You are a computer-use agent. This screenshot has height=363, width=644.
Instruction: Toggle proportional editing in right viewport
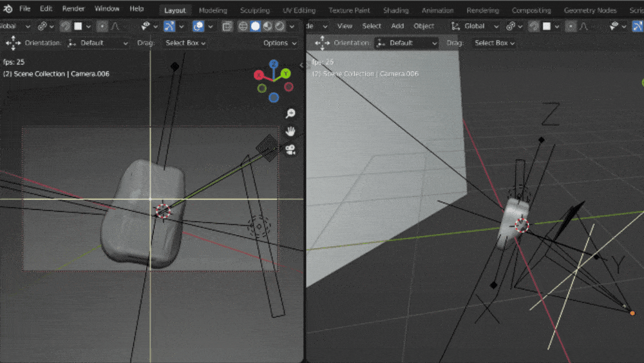[571, 26]
